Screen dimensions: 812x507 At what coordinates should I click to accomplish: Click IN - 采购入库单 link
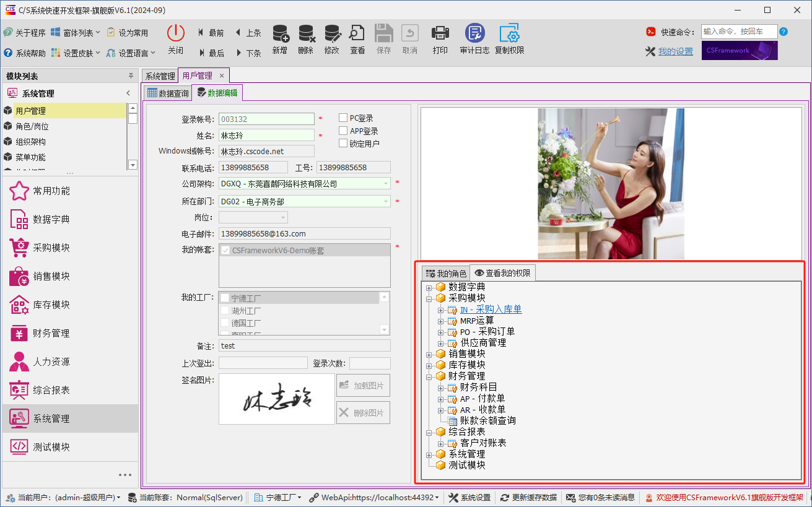[x=491, y=310]
